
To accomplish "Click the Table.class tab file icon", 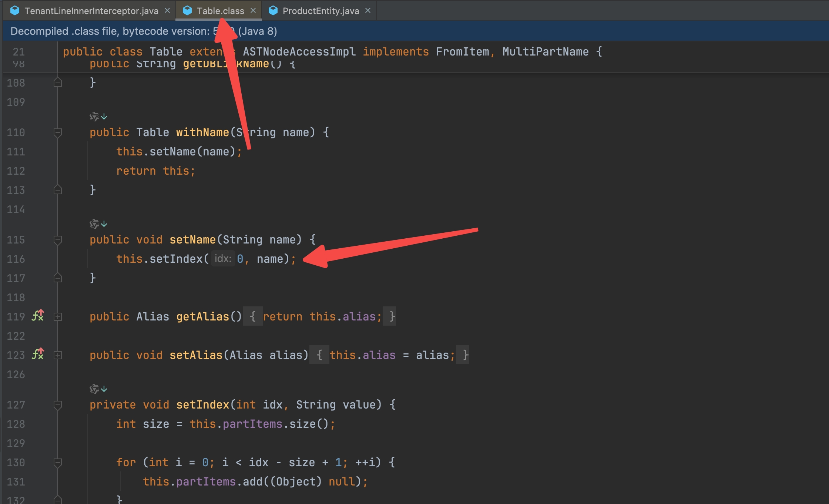I will [x=187, y=11].
